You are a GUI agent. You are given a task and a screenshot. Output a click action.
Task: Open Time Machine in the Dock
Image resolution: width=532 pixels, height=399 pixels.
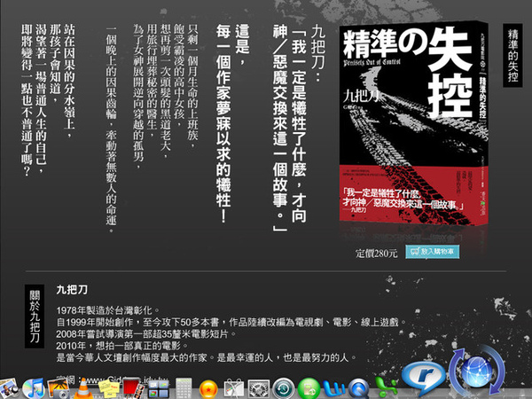284,388
